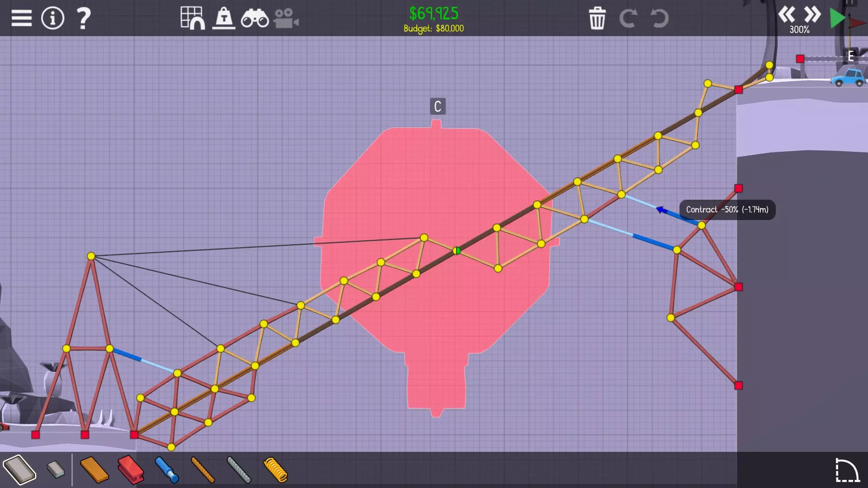Image resolution: width=868 pixels, height=488 pixels.
Task: Toggle the binoculars view mode
Action: (255, 19)
